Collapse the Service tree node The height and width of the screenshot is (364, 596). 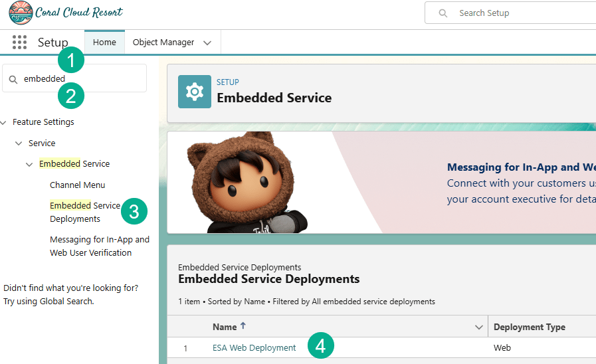19,143
